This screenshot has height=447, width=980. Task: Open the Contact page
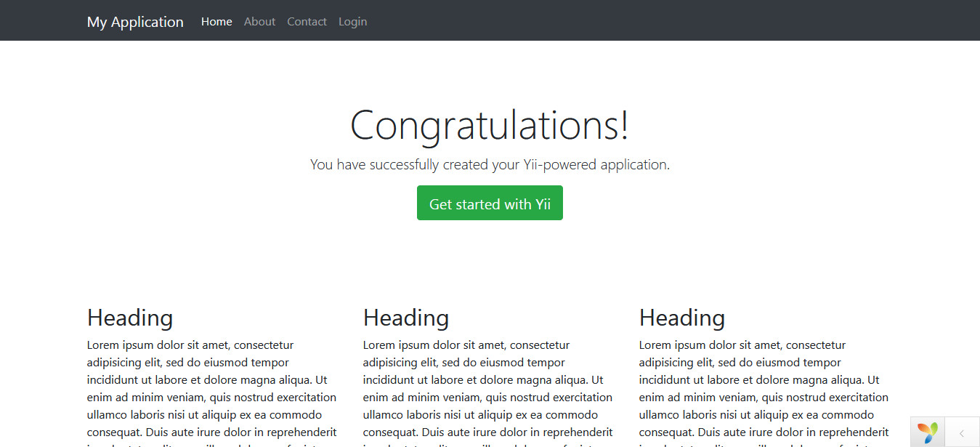[x=307, y=22]
